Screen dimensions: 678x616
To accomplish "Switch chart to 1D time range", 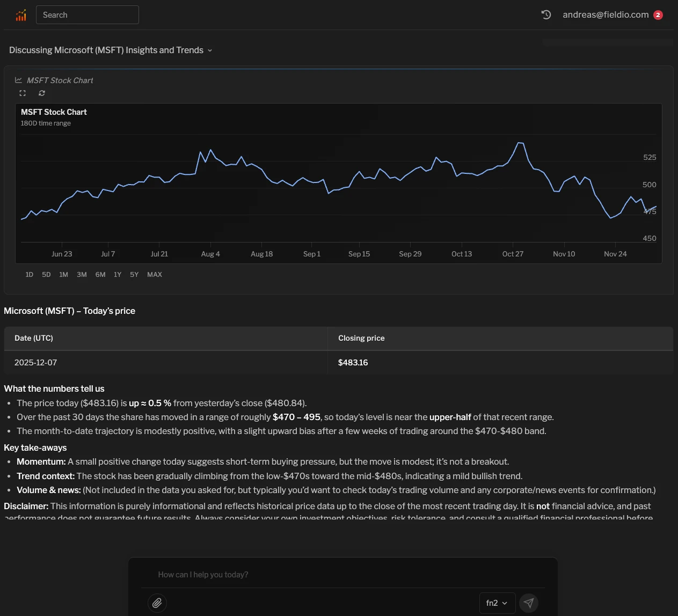I will coord(29,274).
